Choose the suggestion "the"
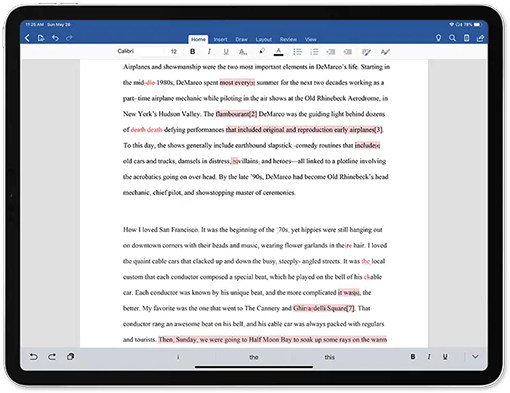 pyautogui.click(x=254, y=357)
